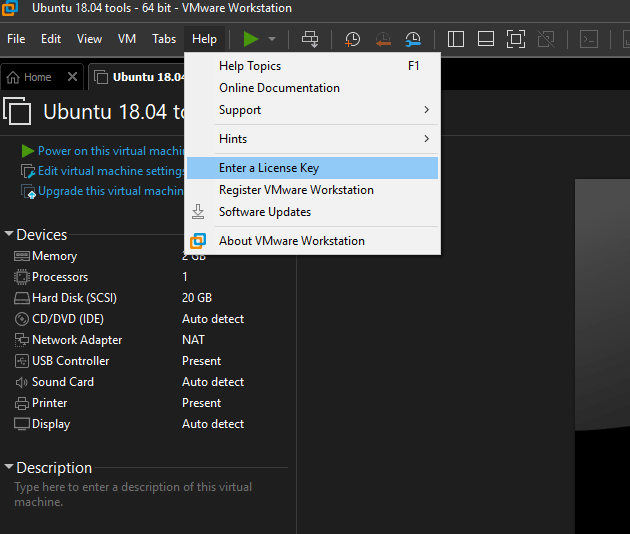Click the Ubuntu VM title heading icon
The width and height of the screenshot is (630, 534).
(17, 111)
